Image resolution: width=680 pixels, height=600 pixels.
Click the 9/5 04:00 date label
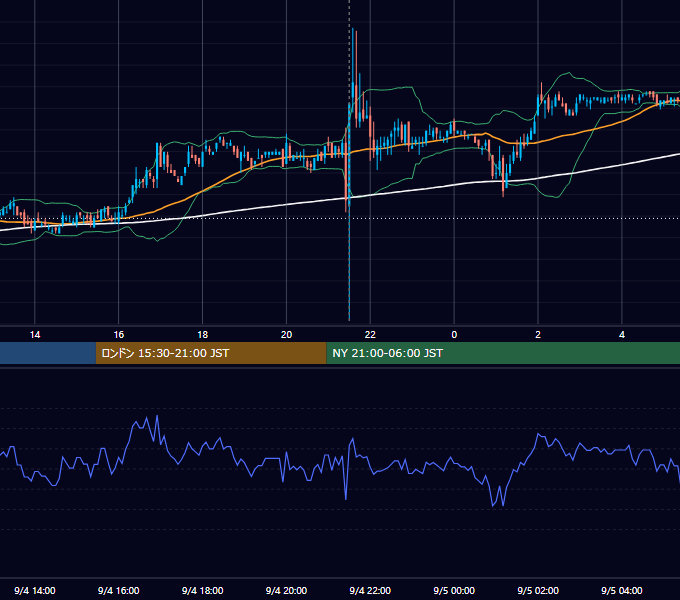tap(622, 590)
